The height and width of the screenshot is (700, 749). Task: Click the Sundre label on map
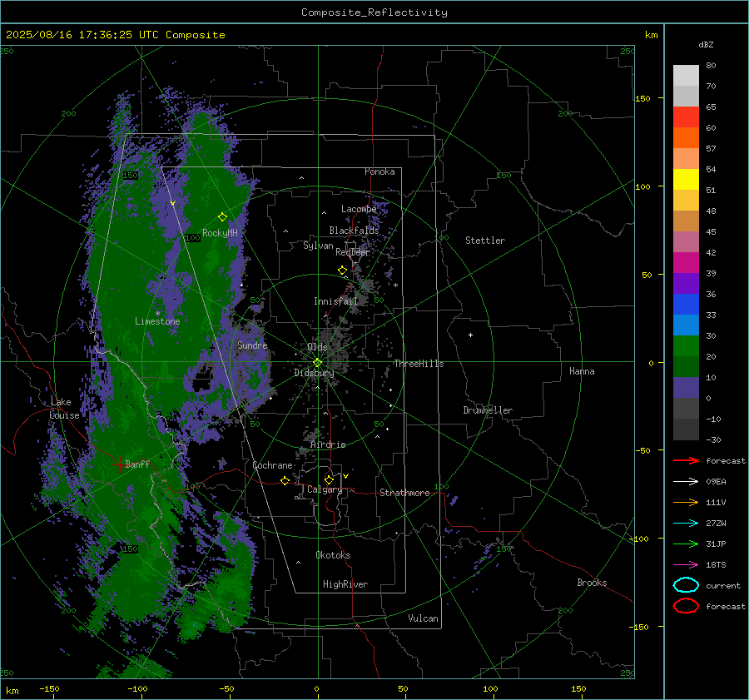(252, 345)
